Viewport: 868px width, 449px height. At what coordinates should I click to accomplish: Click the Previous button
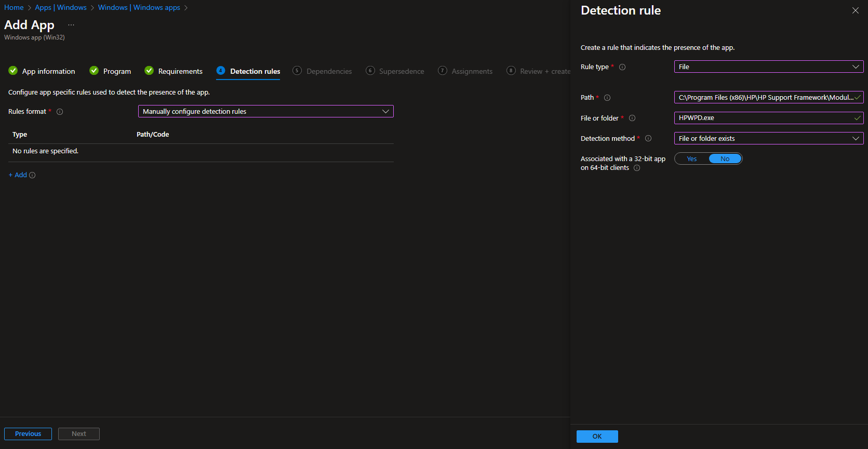click(28, 434)
